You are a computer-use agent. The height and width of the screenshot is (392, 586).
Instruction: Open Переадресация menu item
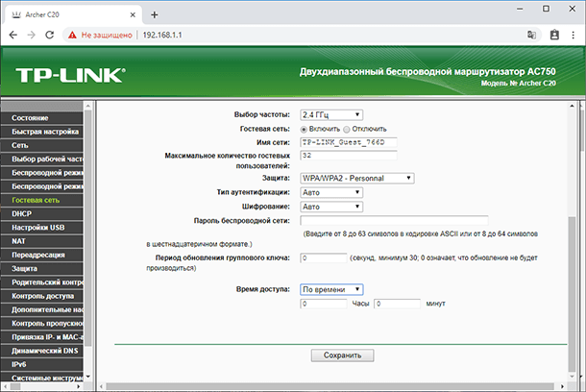coord(42,255)
